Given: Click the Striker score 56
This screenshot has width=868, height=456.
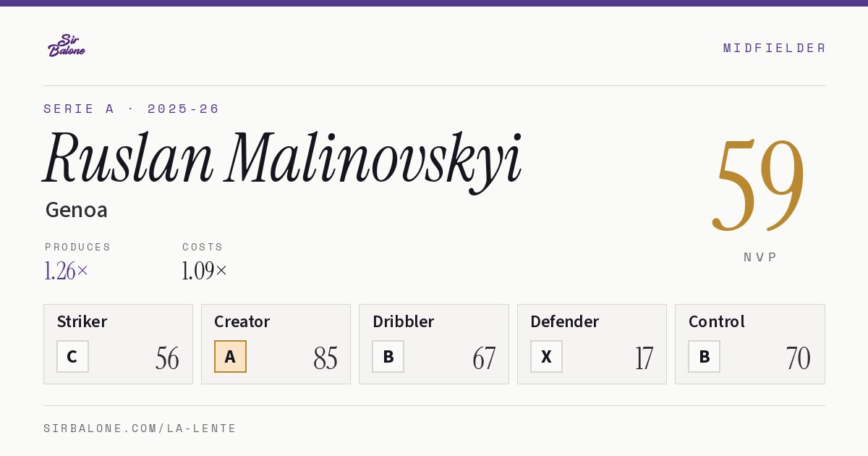Looking at the screenshot, I should click(167, 358).
